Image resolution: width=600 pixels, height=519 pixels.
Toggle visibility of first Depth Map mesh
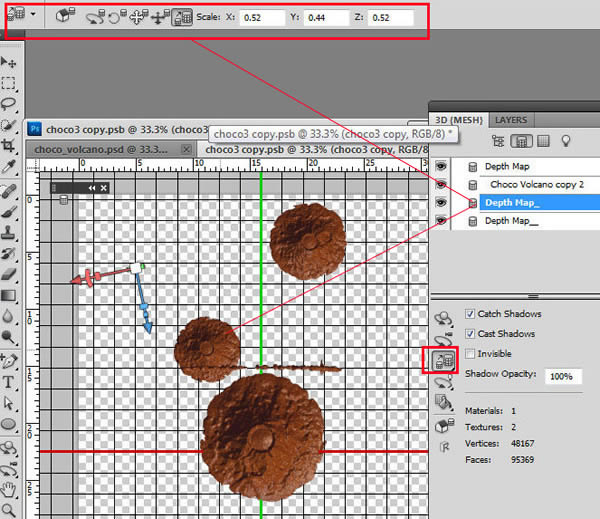pyautogui.click(x=441, y=166)
